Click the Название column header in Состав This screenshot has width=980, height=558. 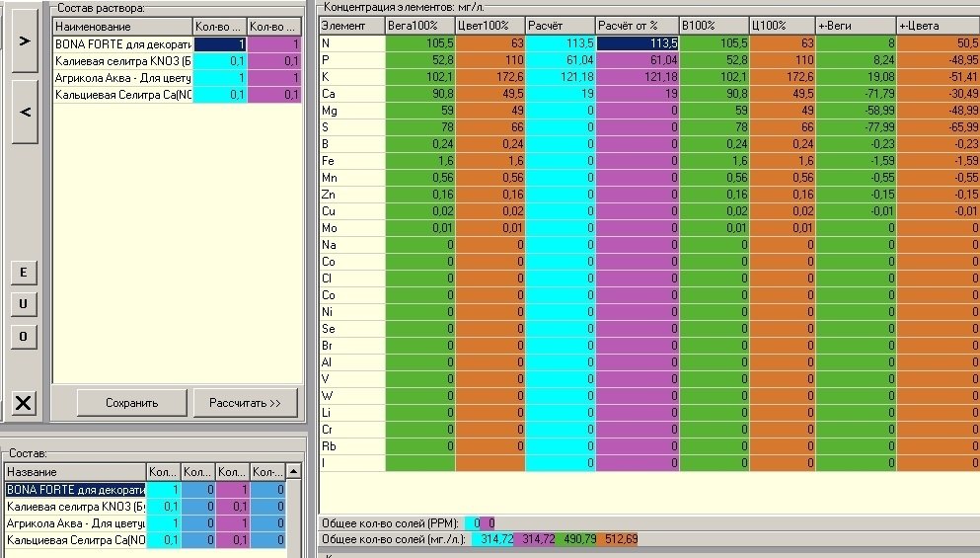click(75, 472)
